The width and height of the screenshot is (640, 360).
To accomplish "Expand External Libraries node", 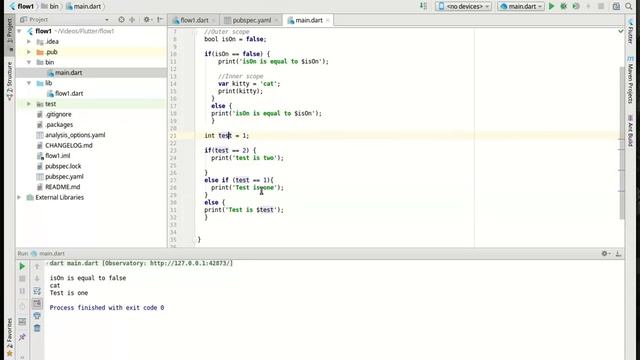I will 19,198.
